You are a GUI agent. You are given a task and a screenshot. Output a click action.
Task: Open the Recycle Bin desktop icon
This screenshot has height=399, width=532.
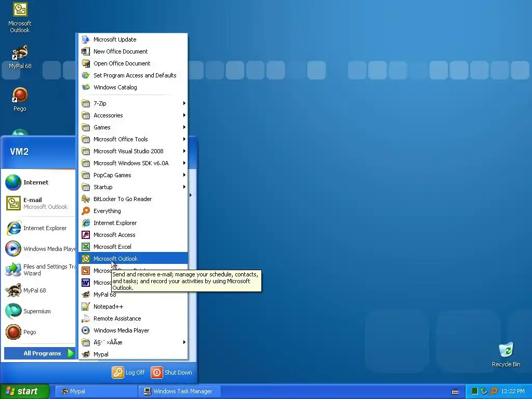point(506,350)
